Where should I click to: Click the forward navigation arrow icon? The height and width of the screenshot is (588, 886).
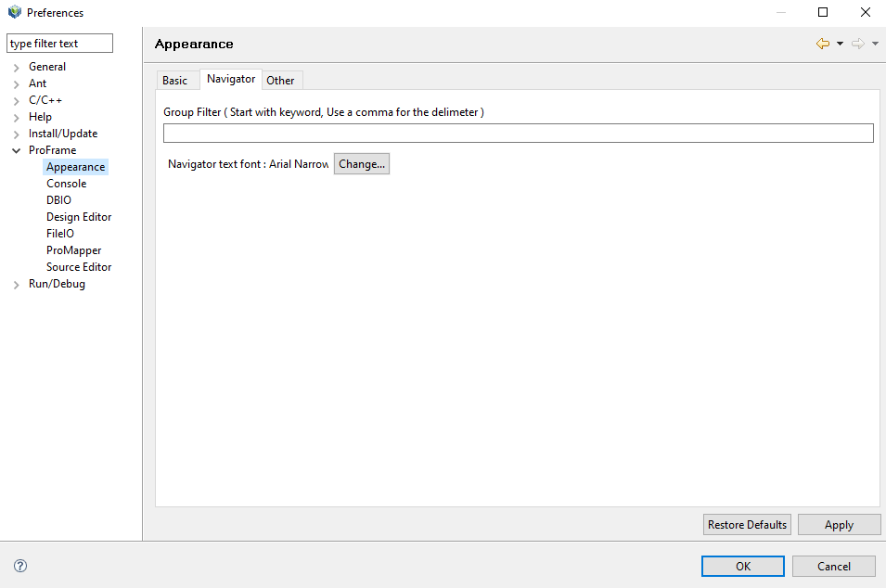pyautogui.click(x=857, y=44)
